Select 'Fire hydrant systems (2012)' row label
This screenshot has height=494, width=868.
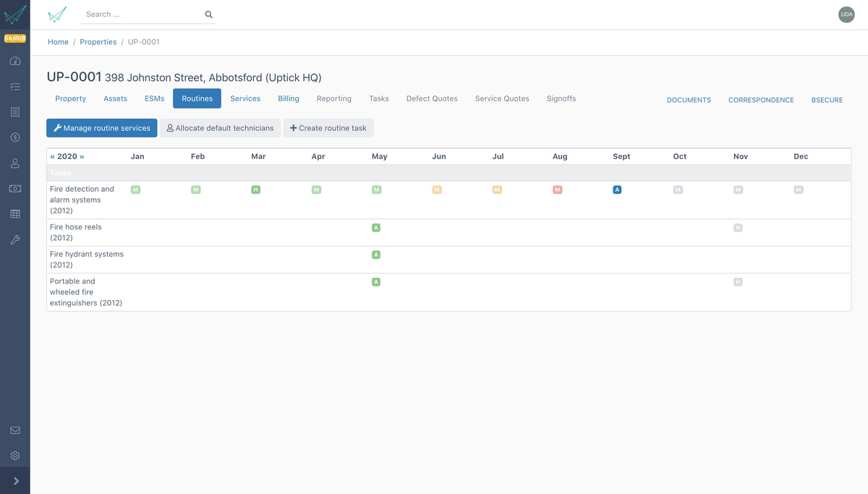pos(87,260)
